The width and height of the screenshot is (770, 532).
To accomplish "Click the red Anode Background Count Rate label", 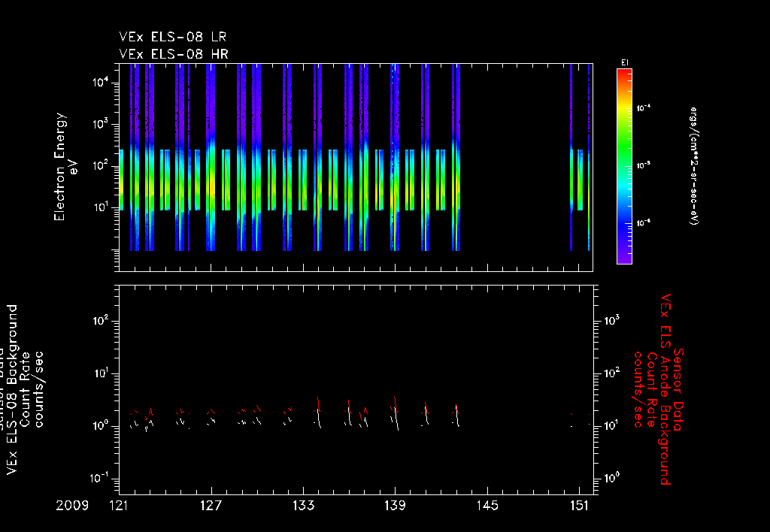I will 659,390.
